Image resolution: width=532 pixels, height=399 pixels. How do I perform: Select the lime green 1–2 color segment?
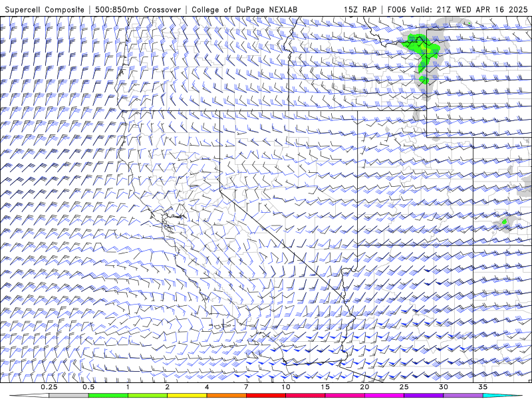[x=148, y=396]
